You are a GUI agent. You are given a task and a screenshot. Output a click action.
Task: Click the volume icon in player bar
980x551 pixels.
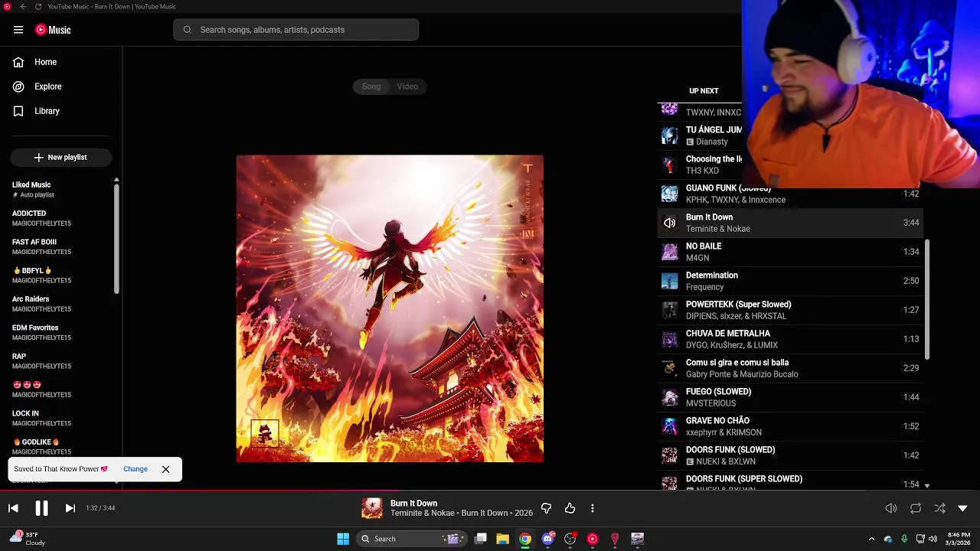click(891, 508)
